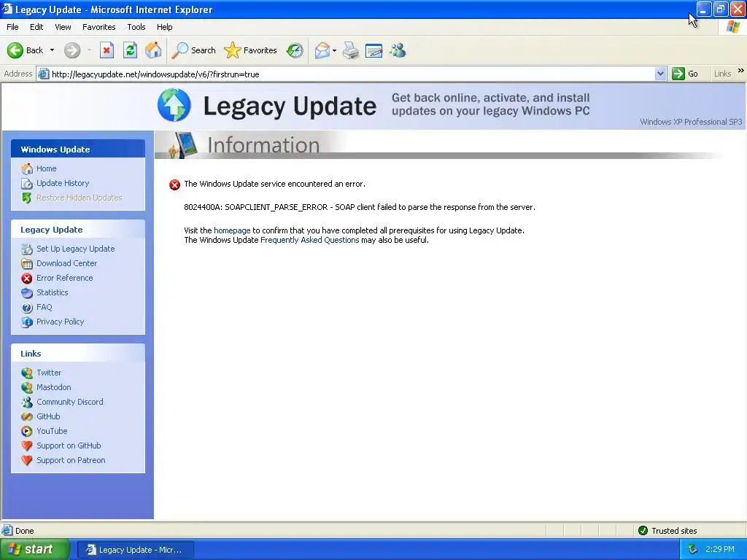
Task: Expand the Links toolbar chevron
Action: [x=740, y=71]
